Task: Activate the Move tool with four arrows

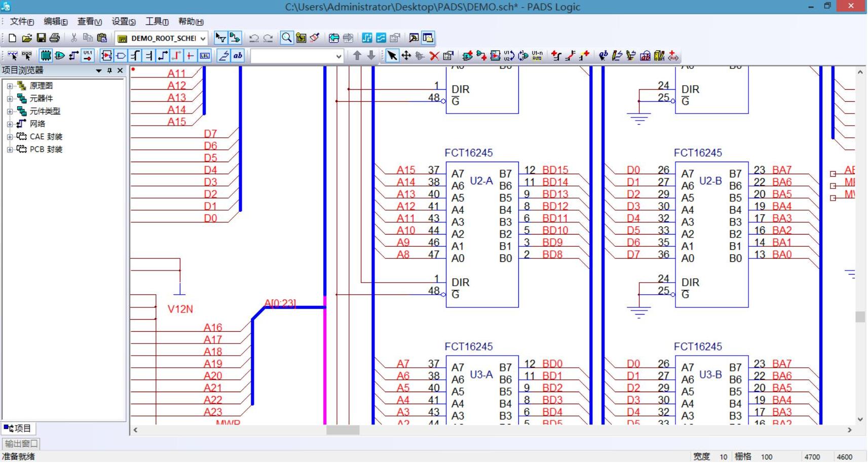Action: pos(406,56)
